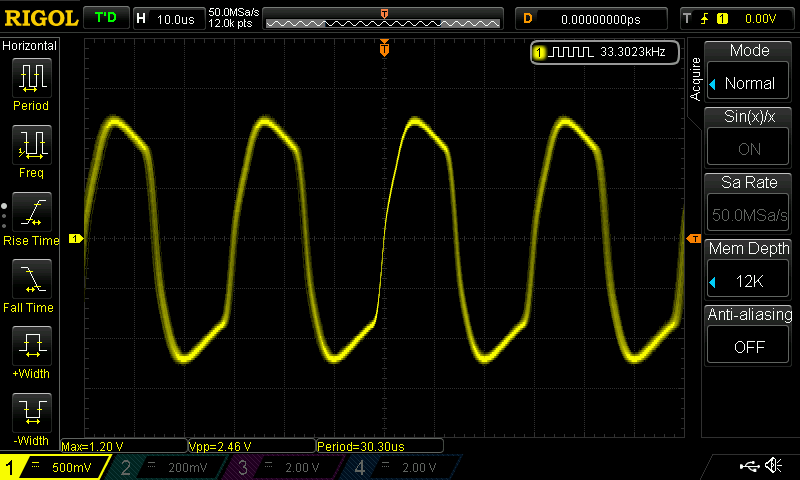Click the Period=30.30us measurement readout
The width and height of the screenshot is (800, 480).
380,446
